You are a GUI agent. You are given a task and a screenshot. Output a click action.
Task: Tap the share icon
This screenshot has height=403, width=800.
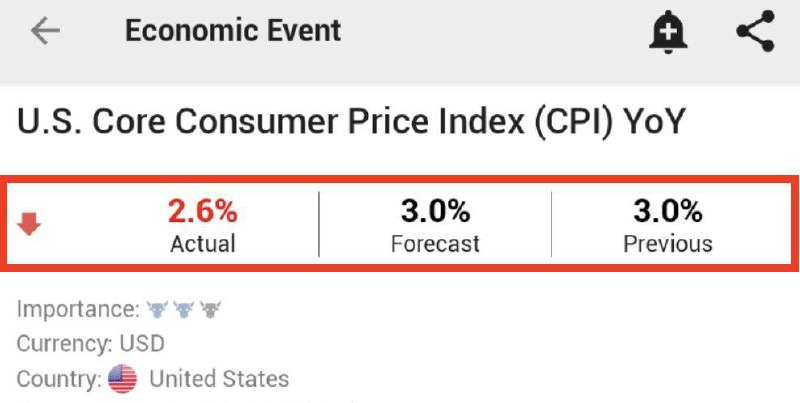point(755,32)
